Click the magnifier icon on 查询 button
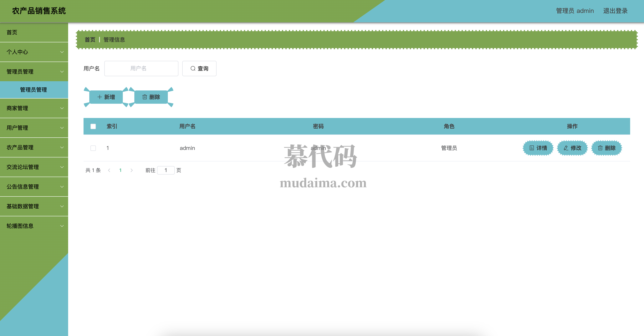 pyautogui.click(x=193, y=68)
